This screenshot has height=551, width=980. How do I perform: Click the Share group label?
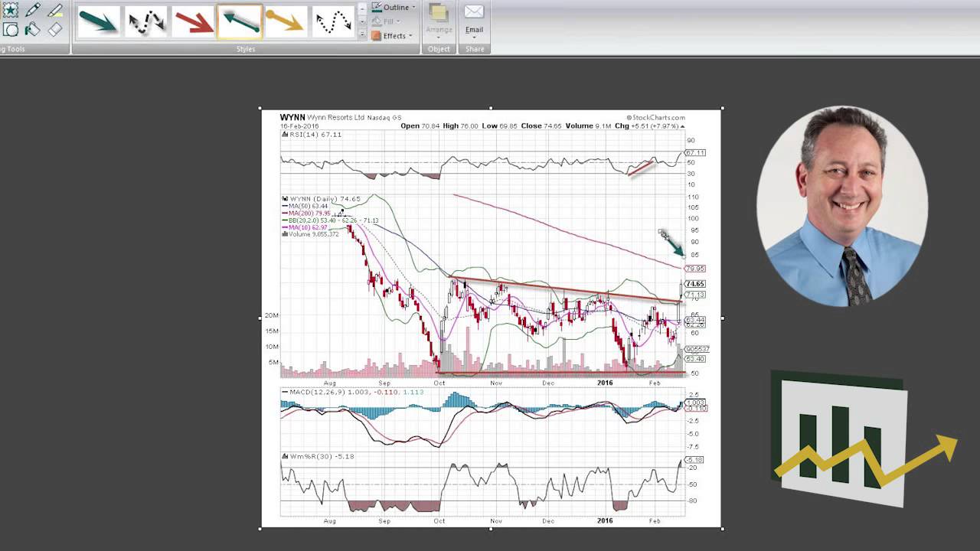[x=475, y=49]
